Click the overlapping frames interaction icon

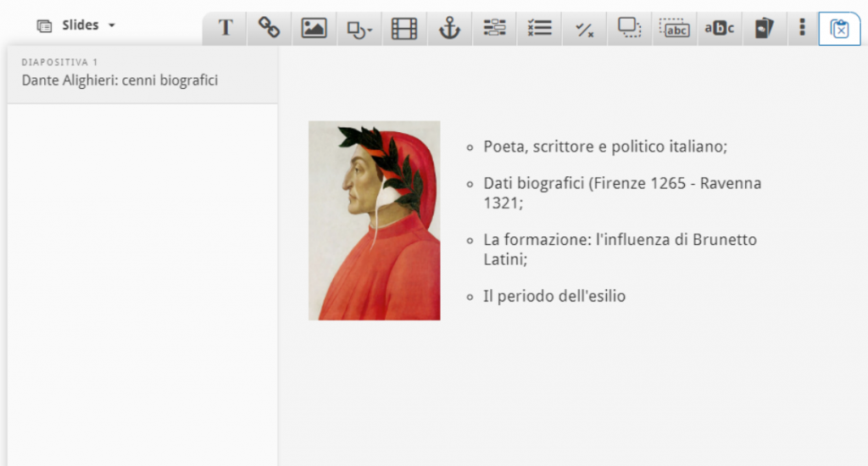tap(630, 28)
